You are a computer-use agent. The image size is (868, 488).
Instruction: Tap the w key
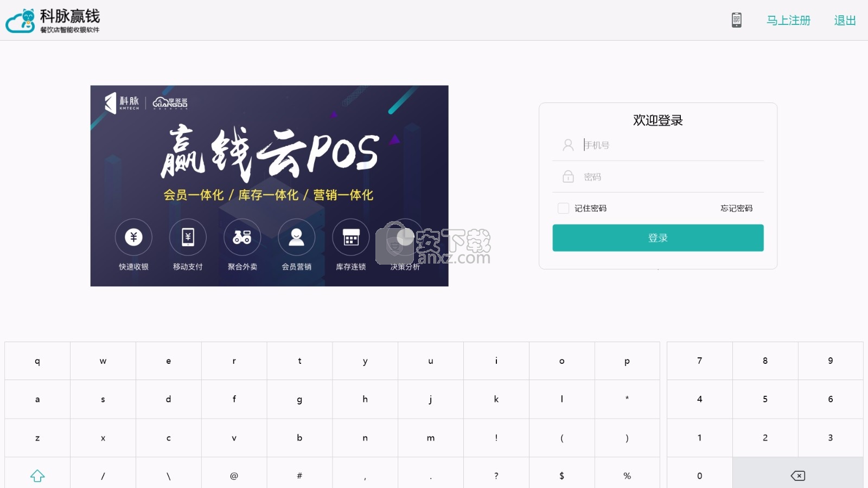click(x=103, y=361)
